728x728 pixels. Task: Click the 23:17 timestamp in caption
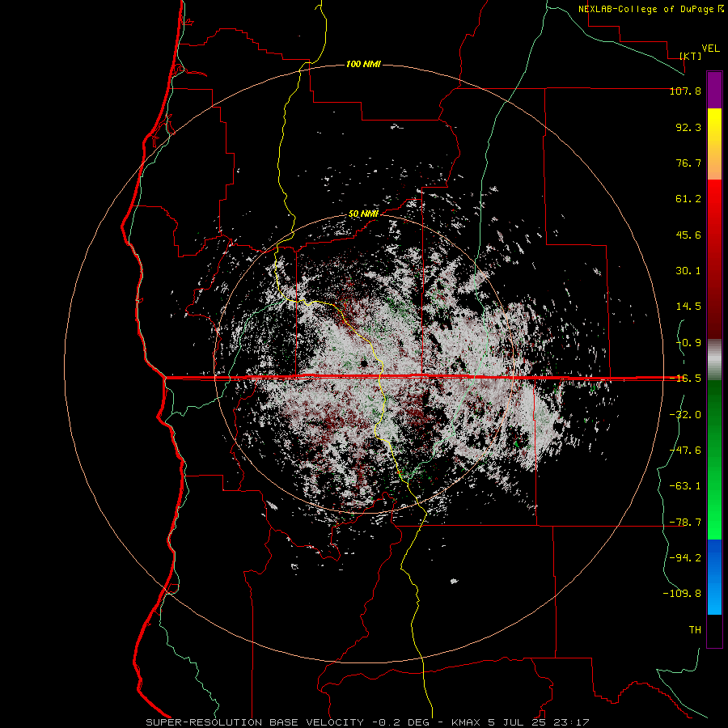[x=574, y=722]
